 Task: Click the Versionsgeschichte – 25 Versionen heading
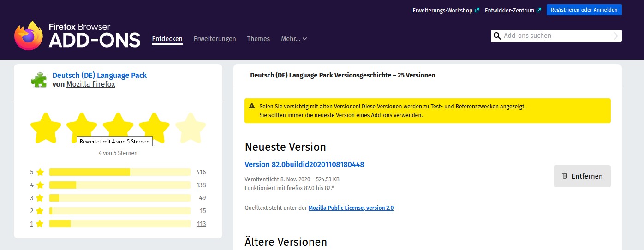coord(343,75)
